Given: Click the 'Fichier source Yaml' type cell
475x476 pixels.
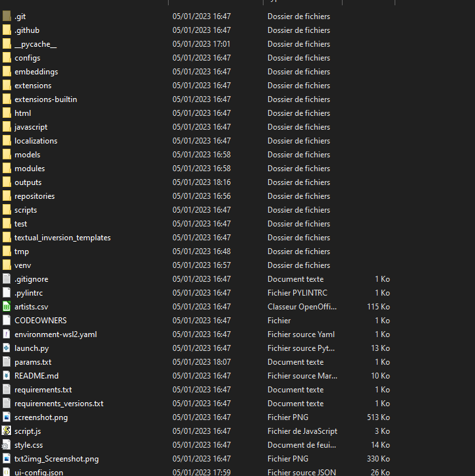Looking at the screenshot, I should 301,334.
